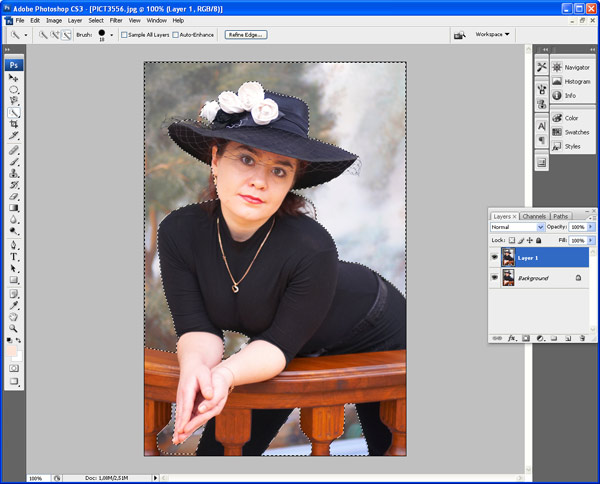Select the Crop tool
The width and height of the screenshot is (600, 484).
tap(14, 124)
